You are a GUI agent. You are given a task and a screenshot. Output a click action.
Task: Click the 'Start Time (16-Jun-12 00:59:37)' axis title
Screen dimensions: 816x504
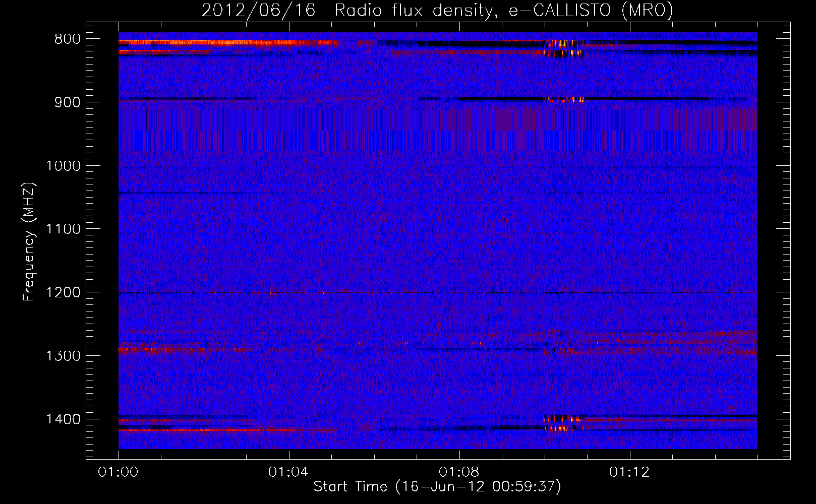(437, 487)
